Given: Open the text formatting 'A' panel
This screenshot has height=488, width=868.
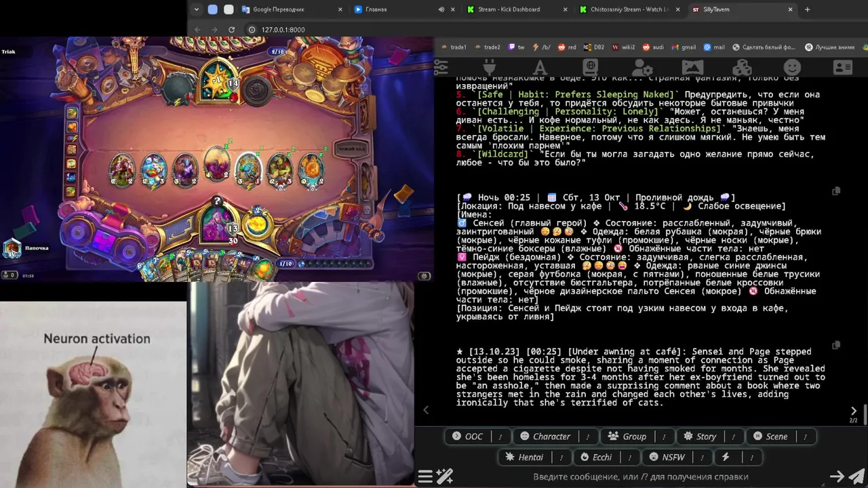Looking at the screenshot, I should pyautogui.click(x=540, y=67).
